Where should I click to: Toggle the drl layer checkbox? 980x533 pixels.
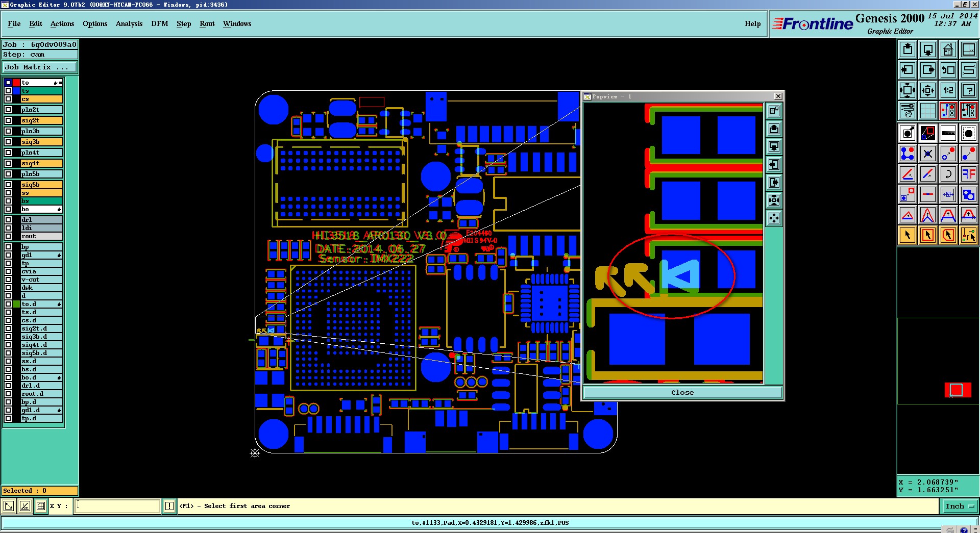(x=8, y=220)
